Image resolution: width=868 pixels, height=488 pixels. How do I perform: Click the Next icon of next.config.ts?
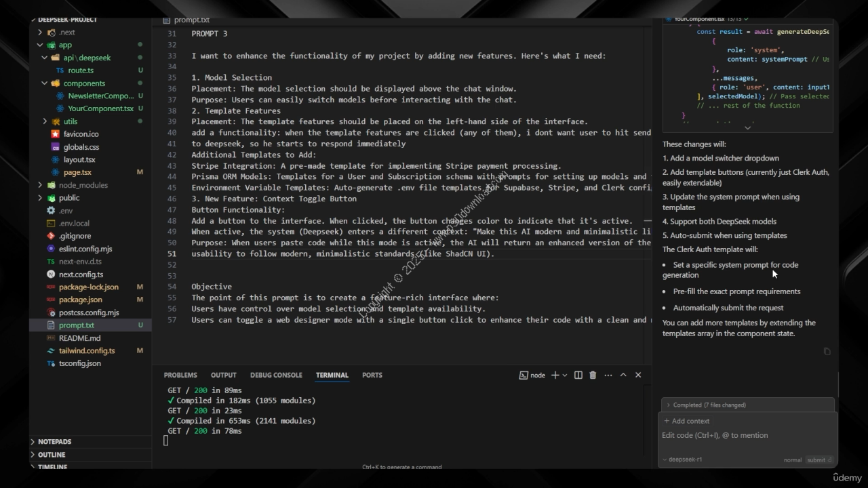click(51, 274)
